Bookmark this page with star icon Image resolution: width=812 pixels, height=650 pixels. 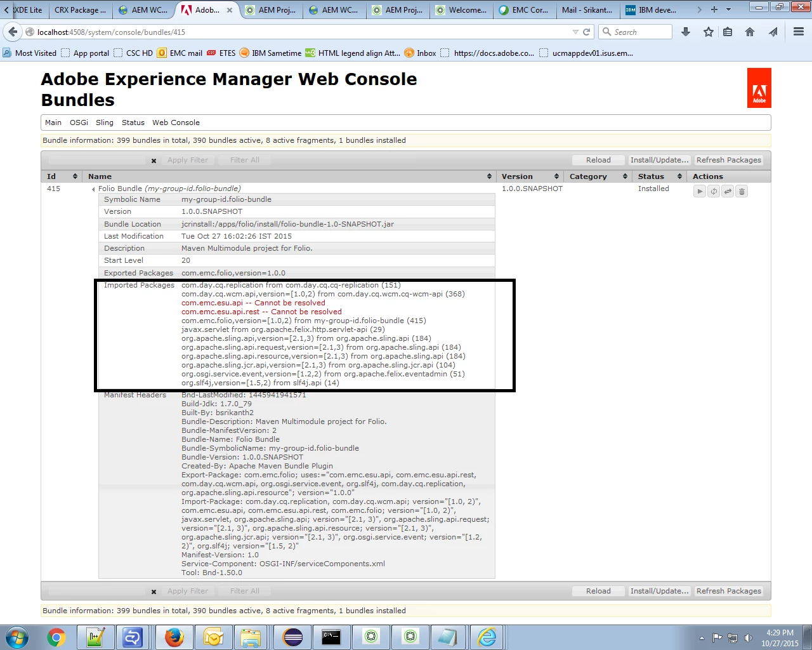709,32
